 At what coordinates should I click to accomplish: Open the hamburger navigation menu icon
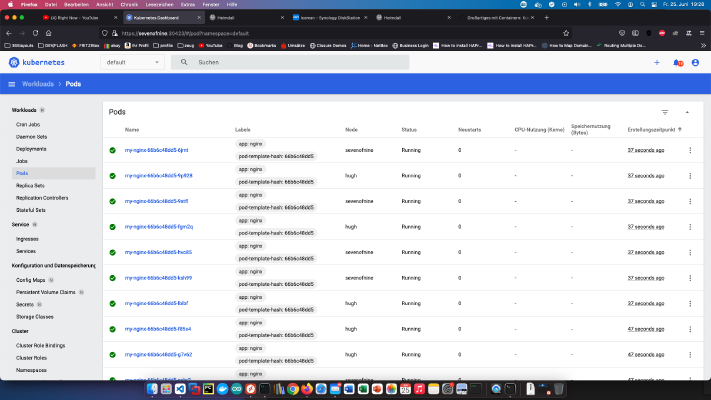click(x=12, y=84)
